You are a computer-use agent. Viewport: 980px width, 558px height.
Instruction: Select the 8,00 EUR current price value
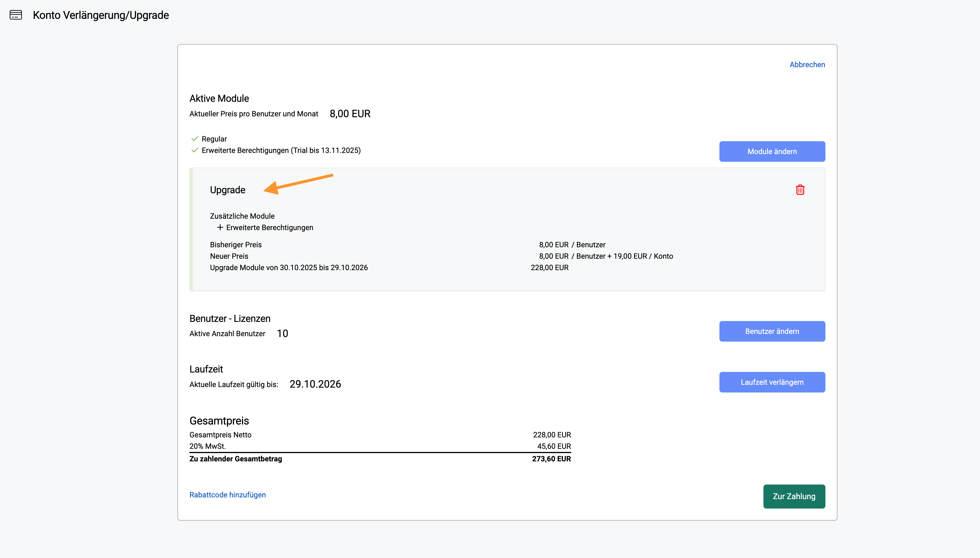pos(350,114)
